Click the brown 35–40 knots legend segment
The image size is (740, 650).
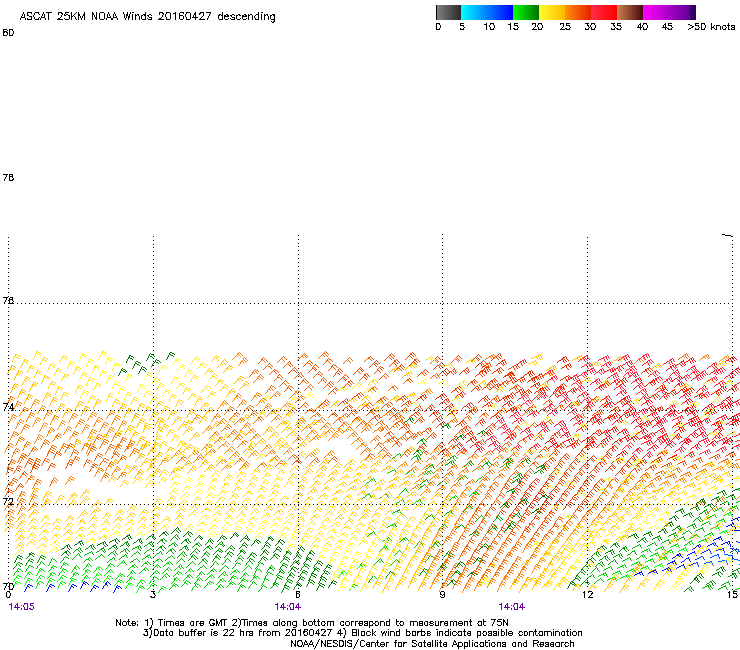click(x=630, y=12)
